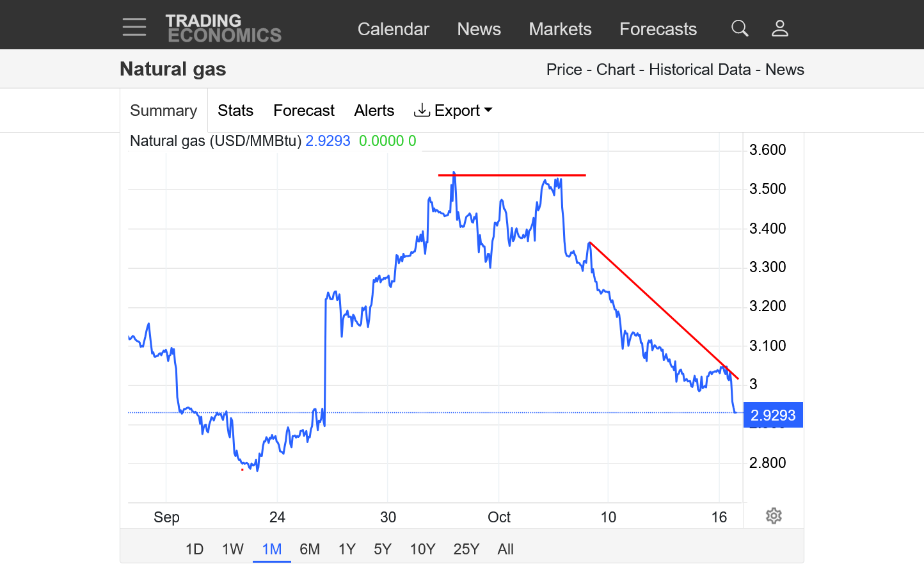Select the Summary tab
The width and height of the screenshot is (924, 571).
(x=164, y=111)
